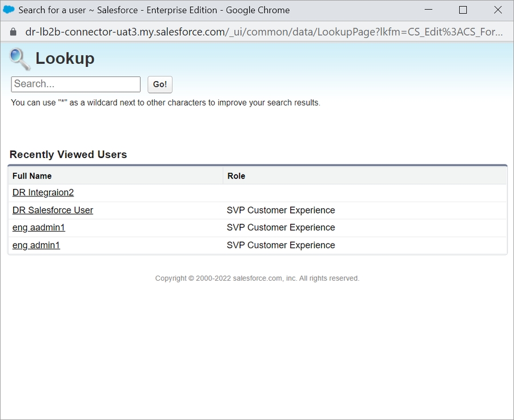Image resolution: width=514 pixels, height=420 pixels.
Task: Minimize the lookup window
Action: point(428,10)
